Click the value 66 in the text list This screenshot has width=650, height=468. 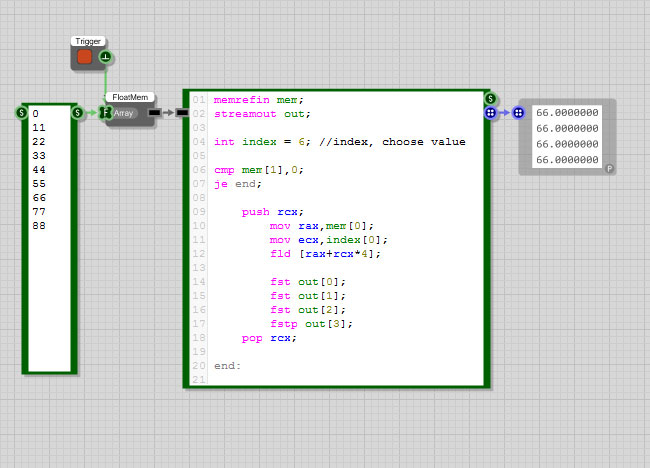(39, 198)
